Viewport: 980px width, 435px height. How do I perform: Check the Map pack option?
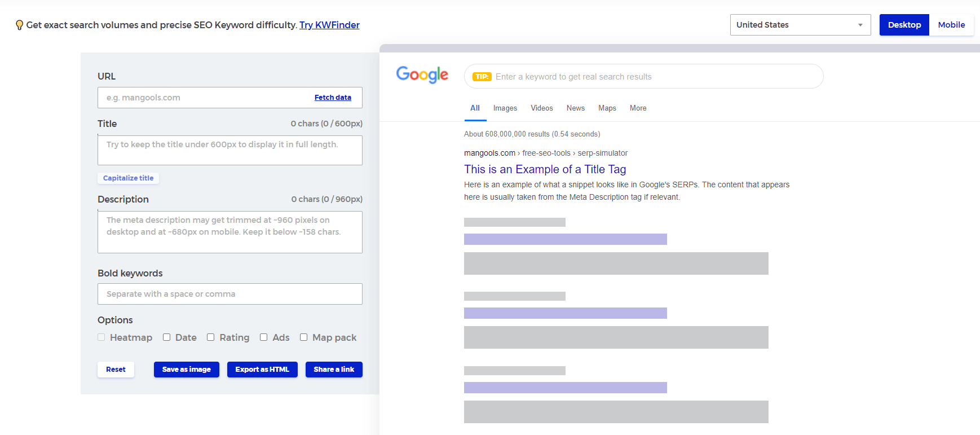coord(304,337)
